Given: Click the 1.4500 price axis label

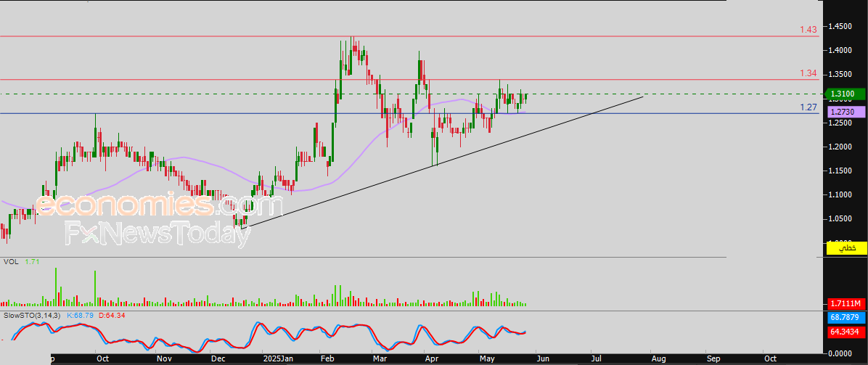Looking at the screenshot, I should [843, 27].
